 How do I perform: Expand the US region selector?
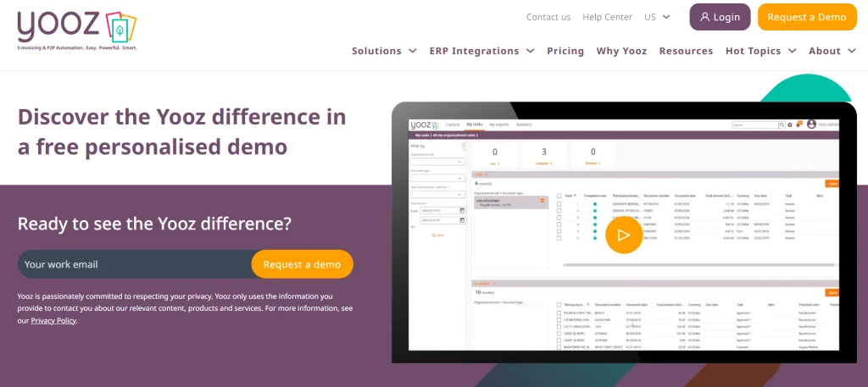[x=657, y=17]
